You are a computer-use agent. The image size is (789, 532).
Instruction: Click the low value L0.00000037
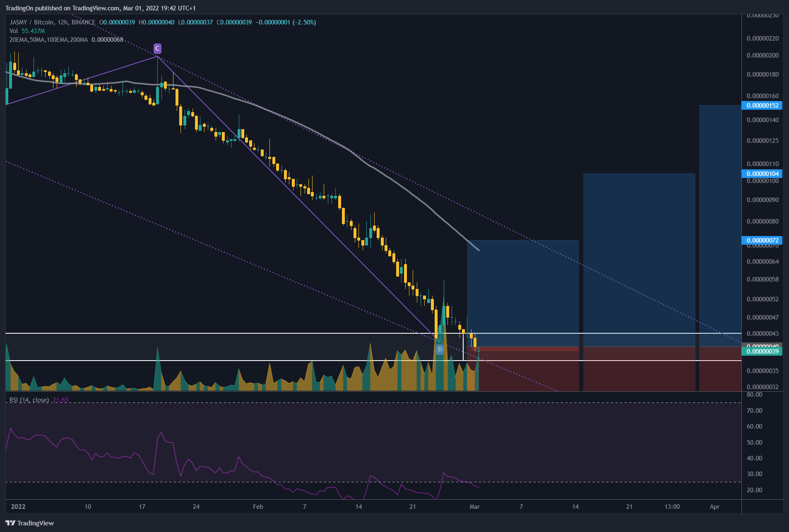tap(195, 22)
